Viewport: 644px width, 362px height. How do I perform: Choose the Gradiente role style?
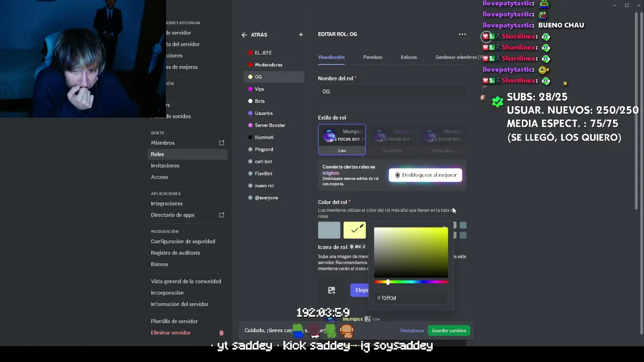point(392,140)
